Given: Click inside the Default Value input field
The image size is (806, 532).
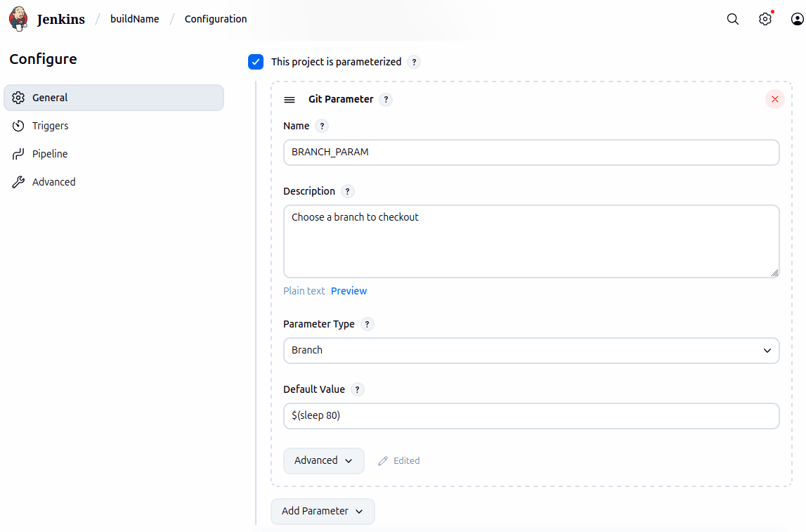Looking at the screenshot, I should [531, 415].
